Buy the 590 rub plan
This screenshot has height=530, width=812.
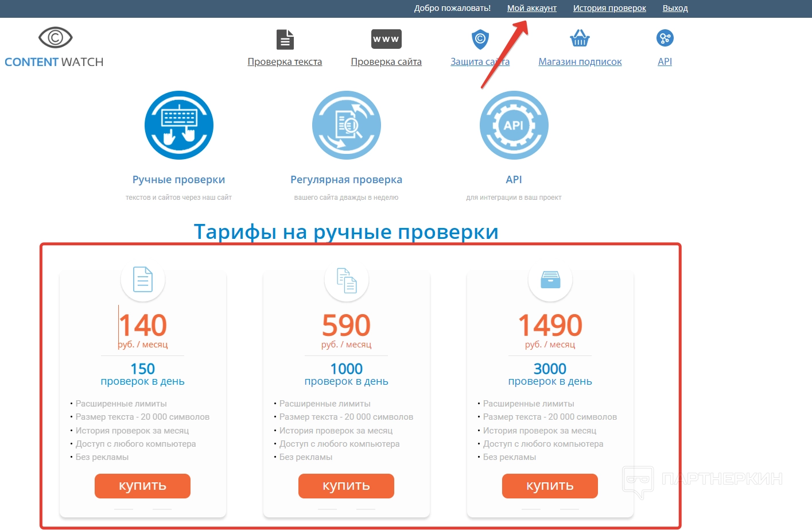pos(346,486)
